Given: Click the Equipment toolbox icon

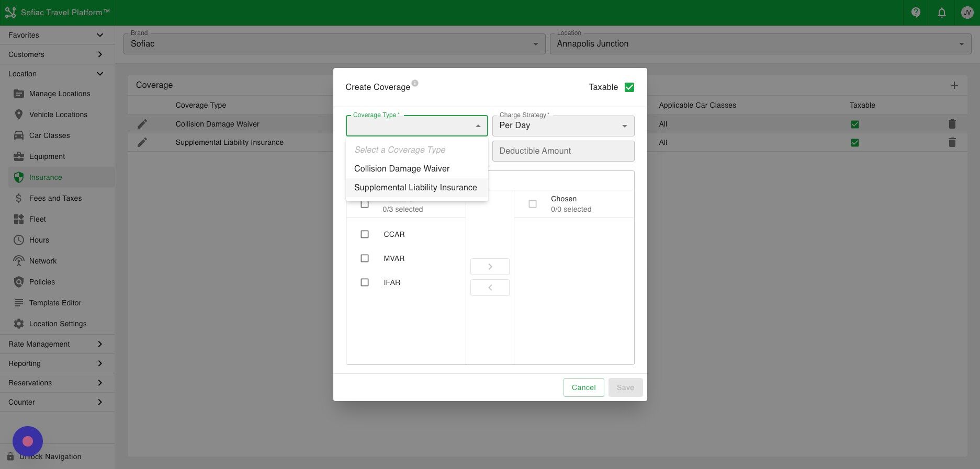Looking at the screenshot, I should pos(19,156).
